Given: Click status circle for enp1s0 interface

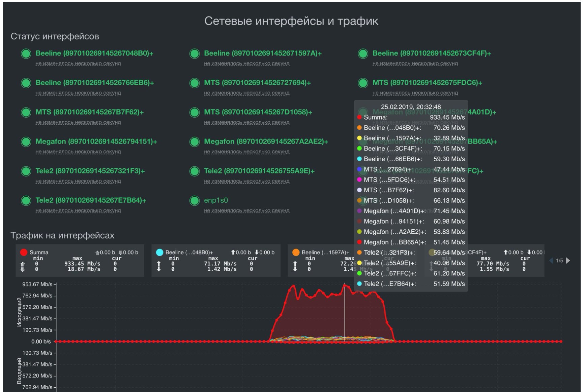Looking at the screenshot, I should [195, 200].
